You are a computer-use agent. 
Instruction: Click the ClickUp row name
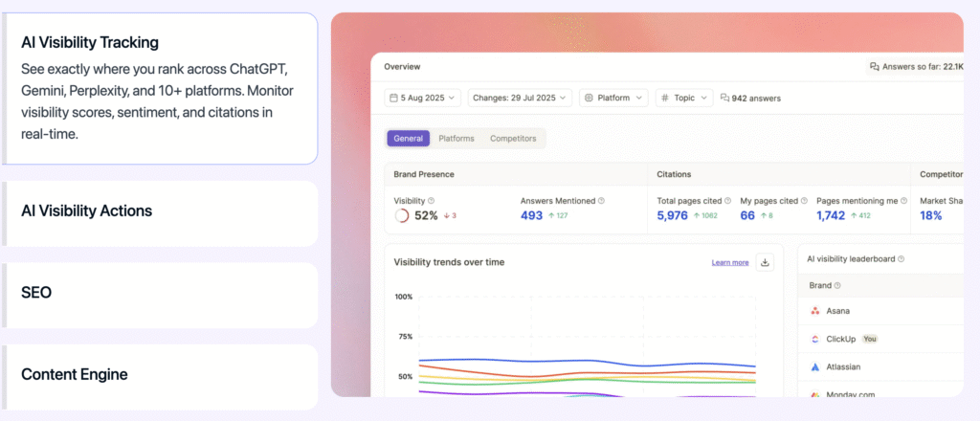pyautogui.click(x=841, y=339)
